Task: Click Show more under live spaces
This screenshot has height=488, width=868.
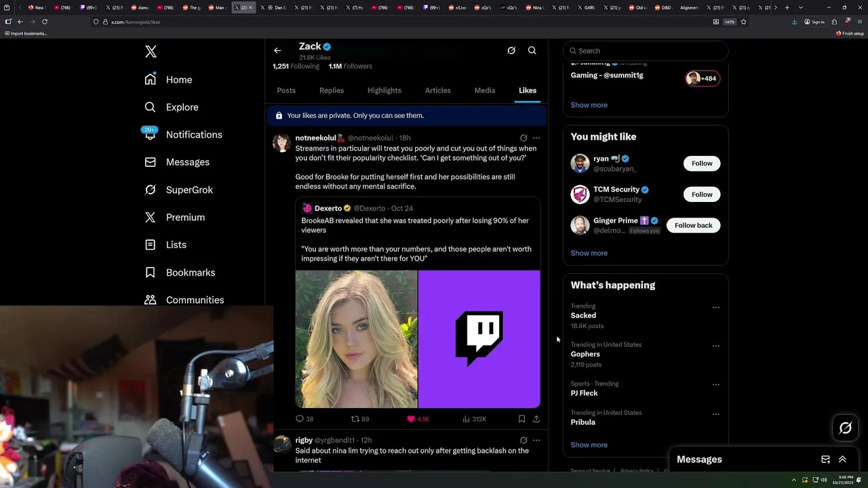Action: click(589, 105)
